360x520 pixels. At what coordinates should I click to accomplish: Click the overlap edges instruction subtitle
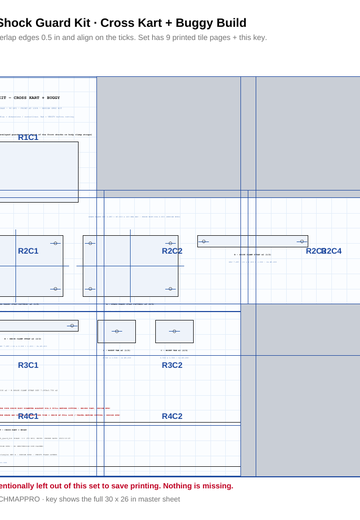pos(133,38)
